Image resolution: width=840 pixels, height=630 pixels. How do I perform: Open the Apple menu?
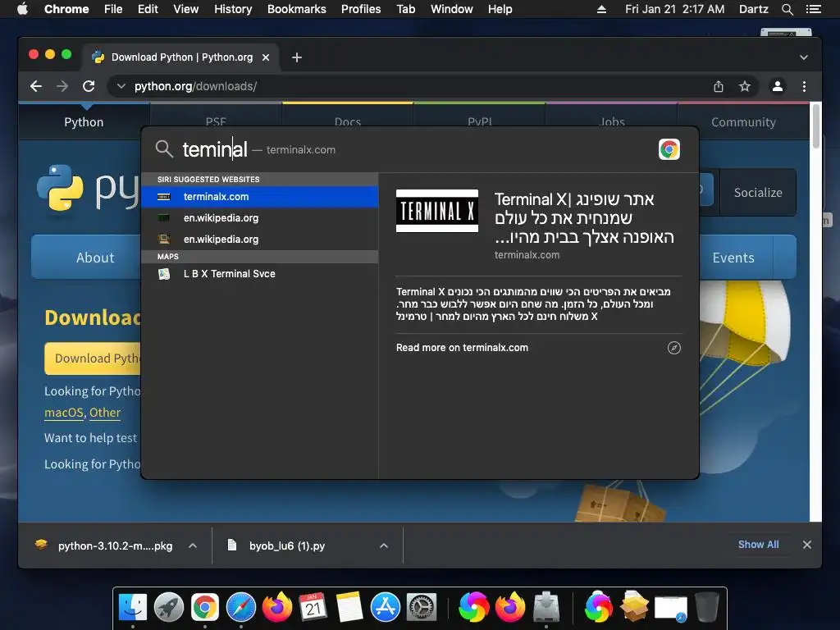[22, 9]
